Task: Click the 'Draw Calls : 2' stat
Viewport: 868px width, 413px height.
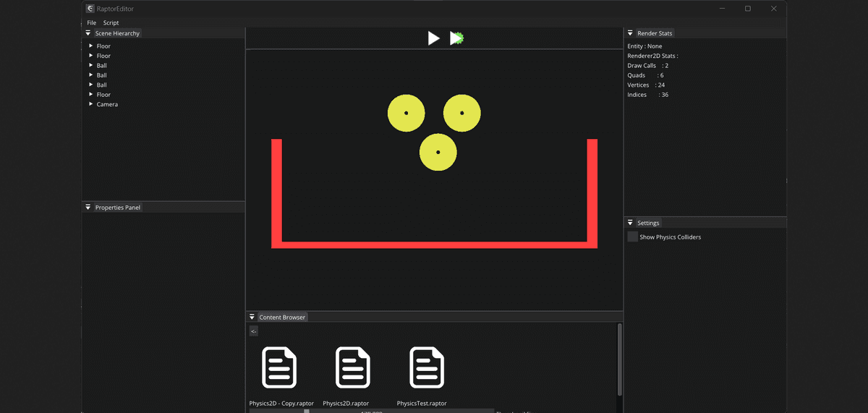Action: click(647, 66)
